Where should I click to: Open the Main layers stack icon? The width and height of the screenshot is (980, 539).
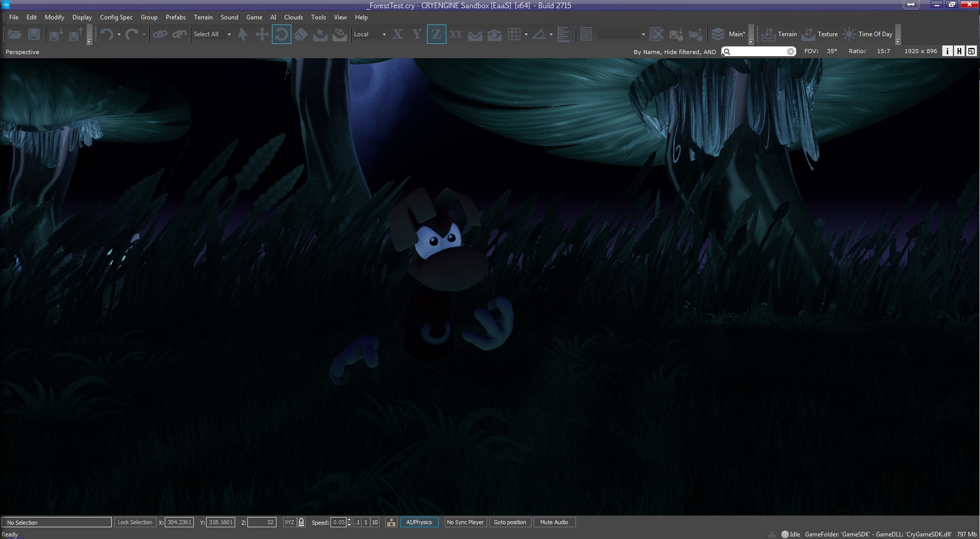718,34
